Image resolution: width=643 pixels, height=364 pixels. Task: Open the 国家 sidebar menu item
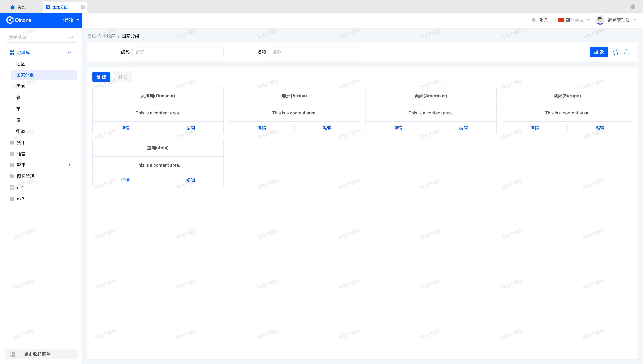(x=20, y=86)
